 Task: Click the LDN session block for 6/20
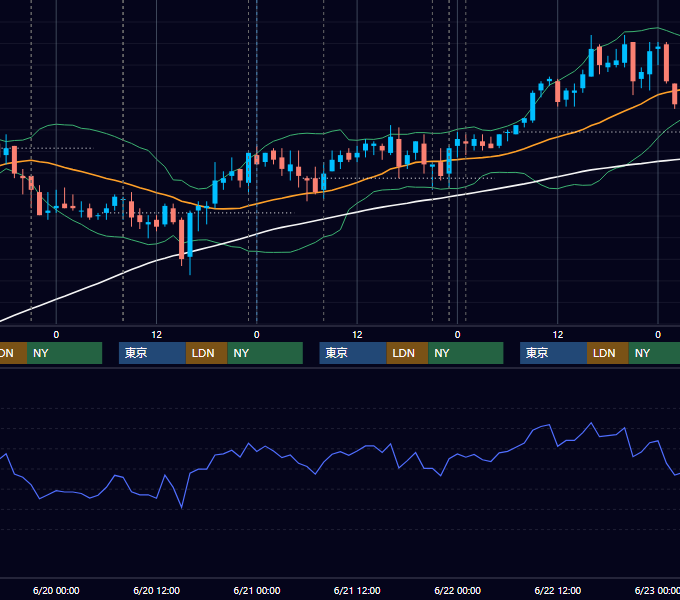(x=206, y=353)
